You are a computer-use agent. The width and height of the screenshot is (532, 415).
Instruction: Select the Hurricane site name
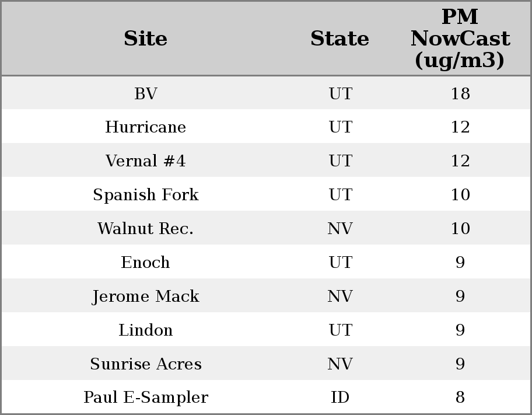pyautogui.click(x=146, y=127)
